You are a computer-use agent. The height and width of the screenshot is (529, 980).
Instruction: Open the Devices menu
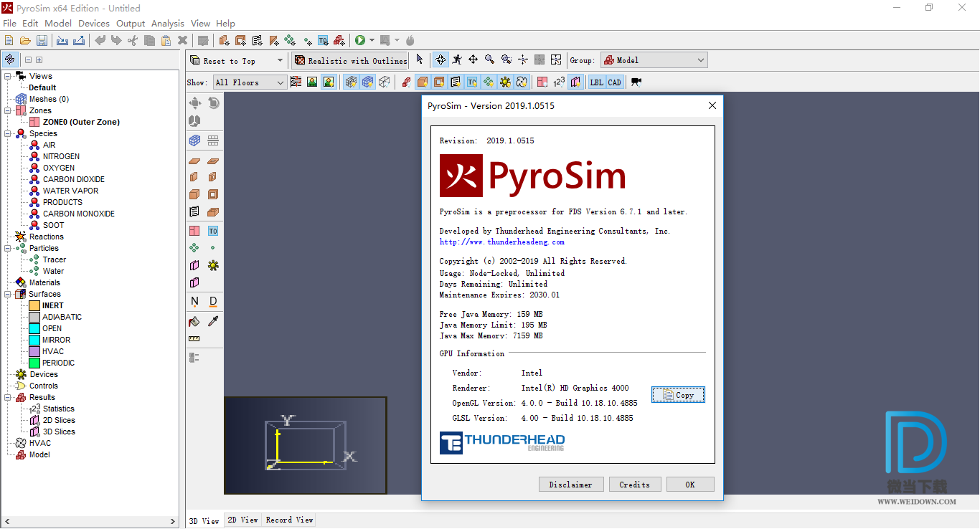coord(94,24)
